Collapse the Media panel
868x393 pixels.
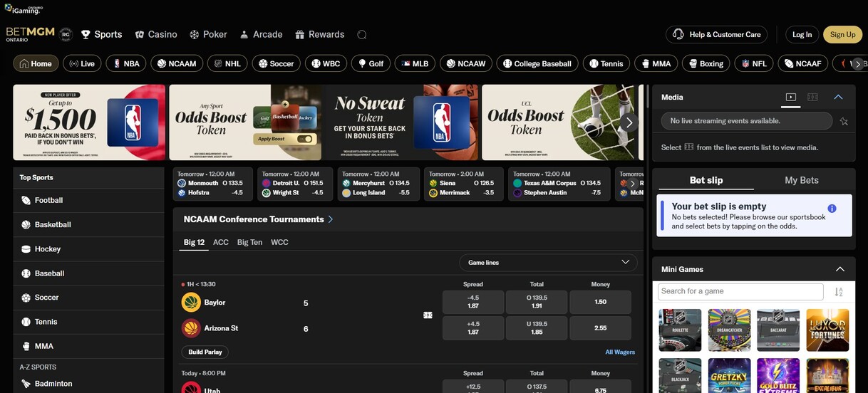[838, 97]
